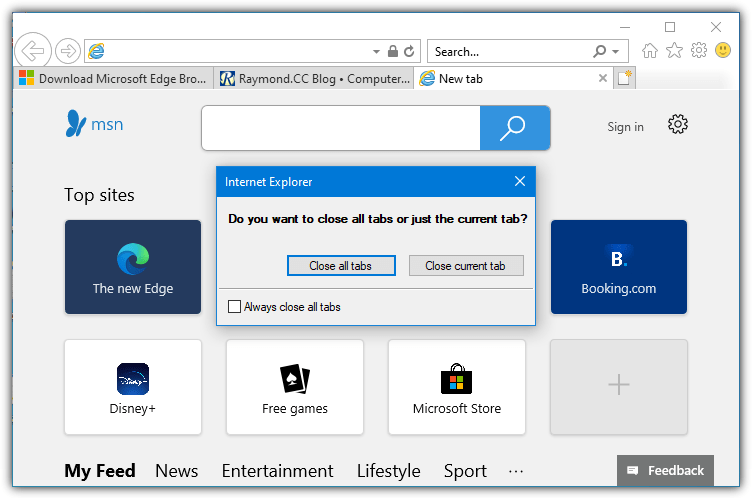Image resolution: width=752 pixels, height=498 pixels.
Task: Click the magnifier icon in browser search box
Action: coord(599,51)
